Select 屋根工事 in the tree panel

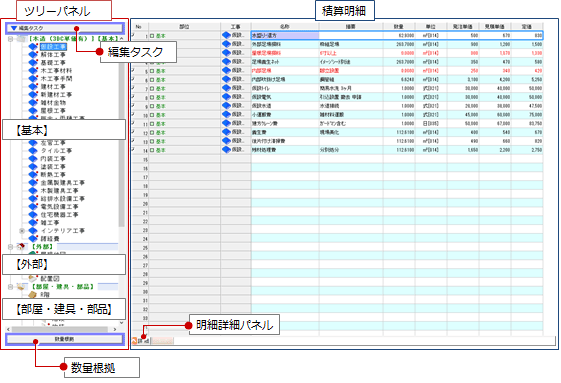[x=53, y=111]
